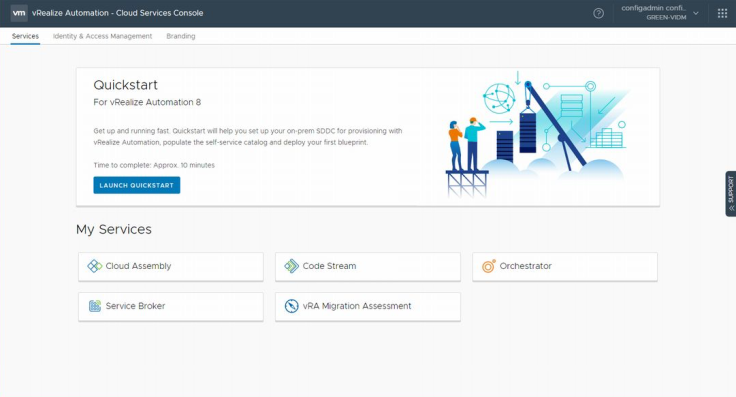This screenshot has width=736, height=397.
Task: Open the Cloud Assembly service tile
Action: point(171,267)
